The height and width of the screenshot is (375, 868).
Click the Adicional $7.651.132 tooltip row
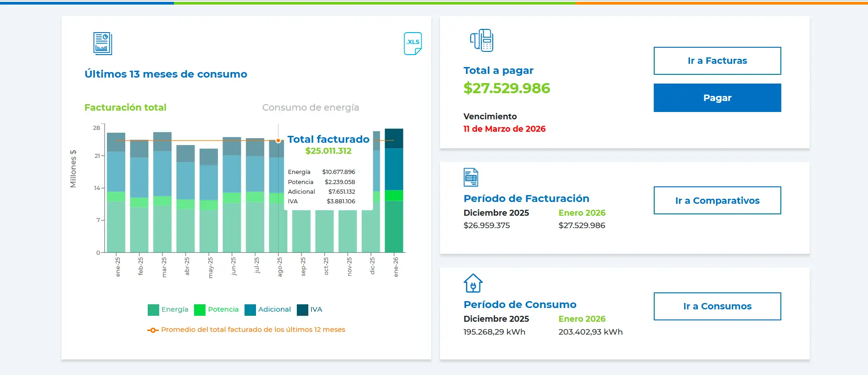tap(322, 192)
